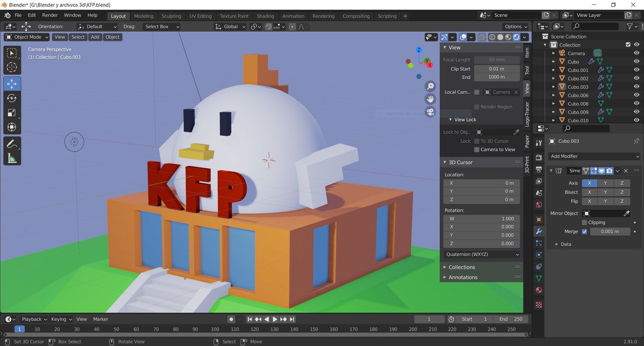Click the Physics properties tab icon
Screen dimensions: 644x346
539,255
